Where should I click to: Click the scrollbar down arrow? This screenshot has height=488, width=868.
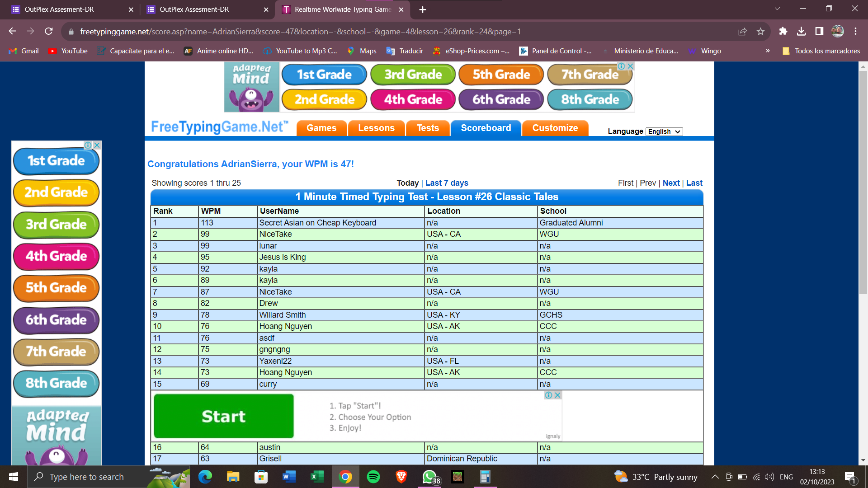(863, 460)
